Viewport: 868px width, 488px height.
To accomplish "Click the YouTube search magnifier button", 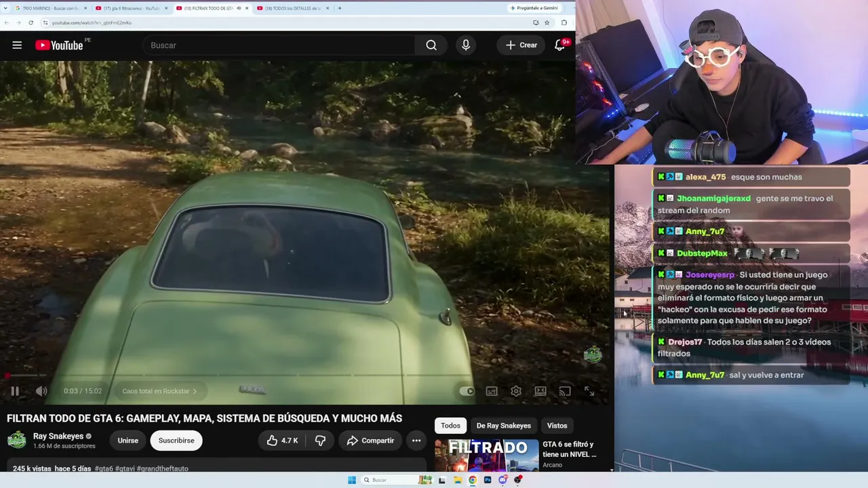I will [x=431, y=45].
